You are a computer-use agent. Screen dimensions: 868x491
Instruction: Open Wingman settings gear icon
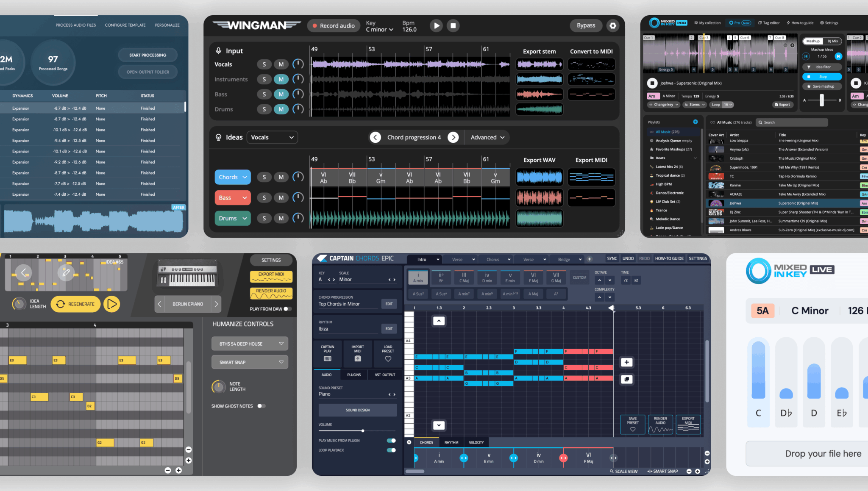613,25
